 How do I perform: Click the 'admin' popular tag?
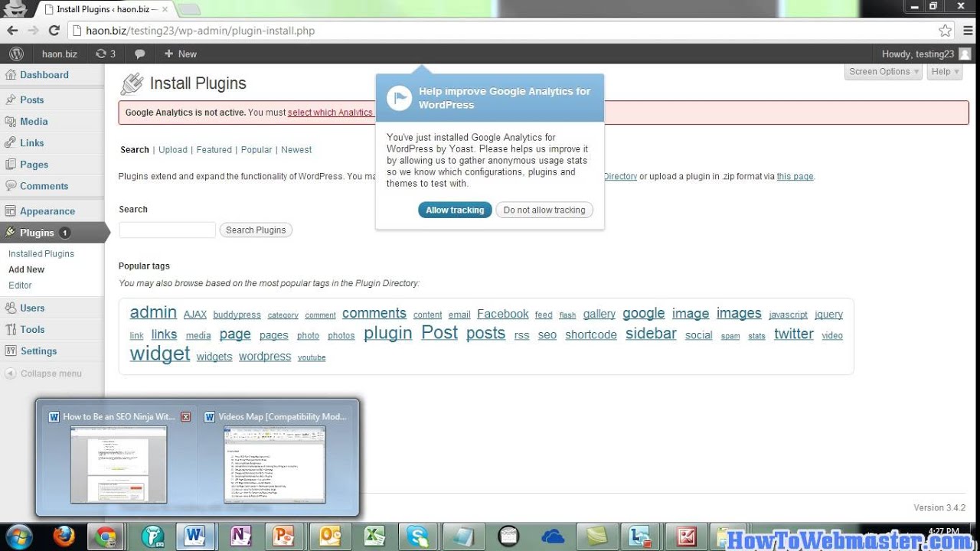pos(153,312)
